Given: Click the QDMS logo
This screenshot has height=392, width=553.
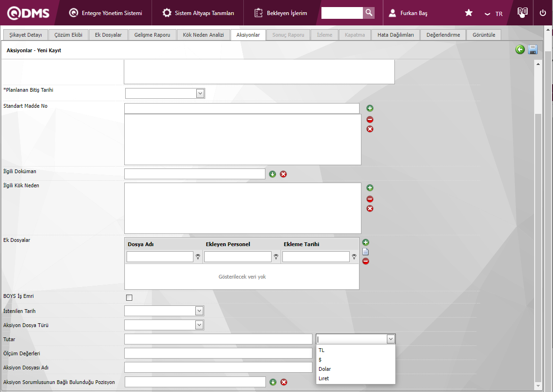Looking at the screenshot, I should (x=28, y=13).
